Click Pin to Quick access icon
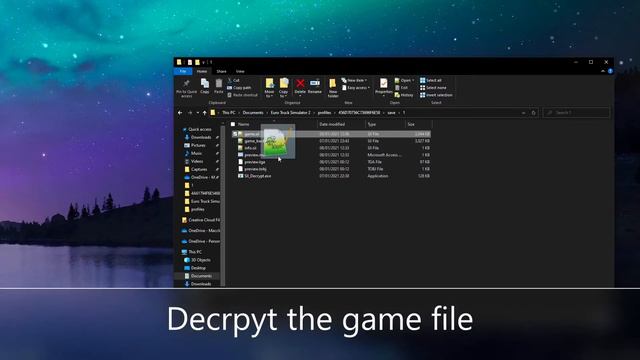640x360 pixels. 186,84
